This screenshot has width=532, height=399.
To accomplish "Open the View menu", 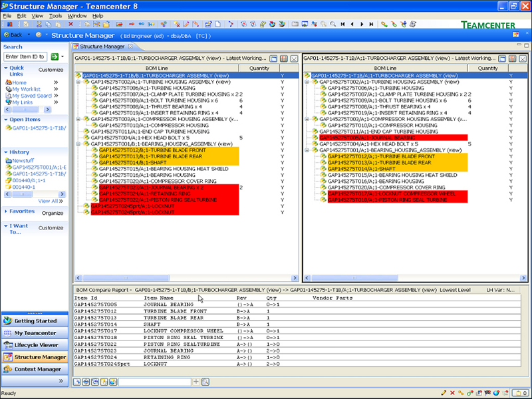I will pos(37,15).
